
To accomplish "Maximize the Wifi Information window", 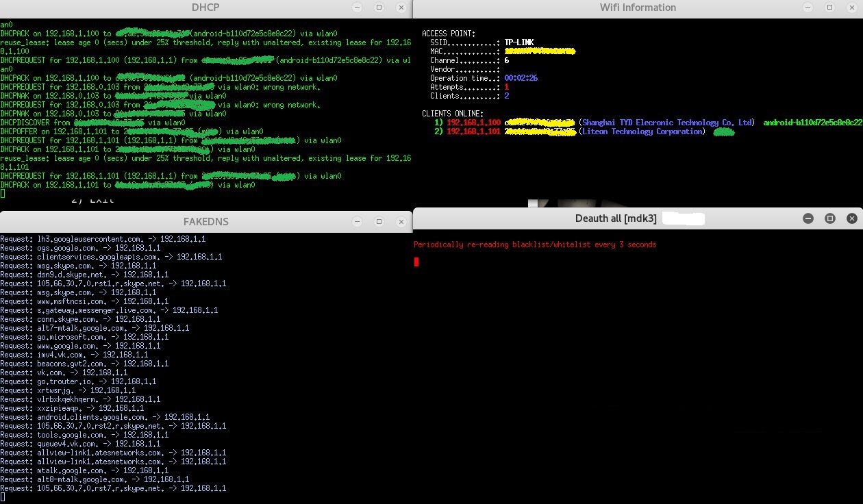I will pyautogui.click(x=829, y=8).
